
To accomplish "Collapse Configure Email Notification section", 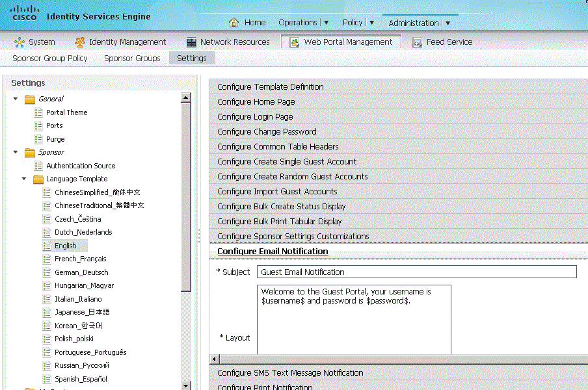I will [x=398, y=252].
